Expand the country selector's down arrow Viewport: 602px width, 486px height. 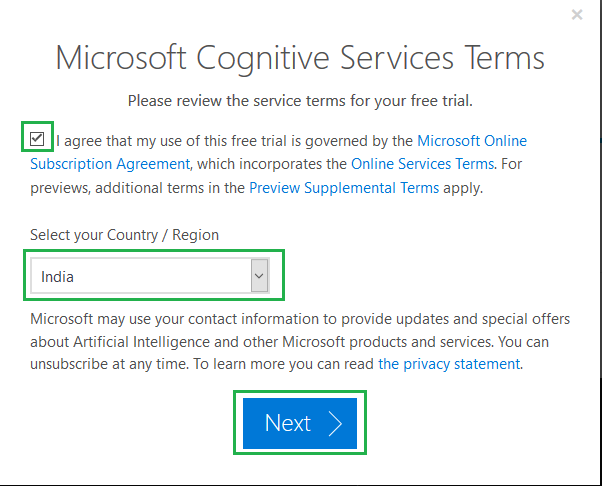point(260,276)
